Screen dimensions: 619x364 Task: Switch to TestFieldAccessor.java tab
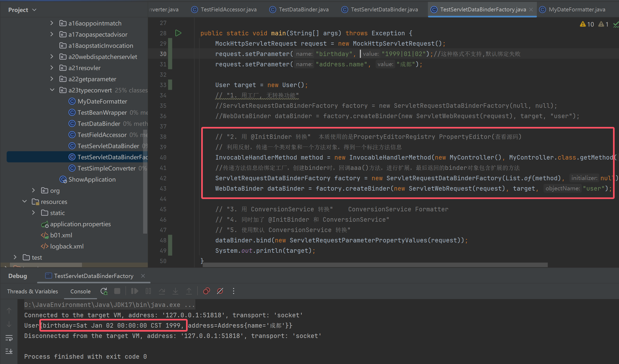224,10
